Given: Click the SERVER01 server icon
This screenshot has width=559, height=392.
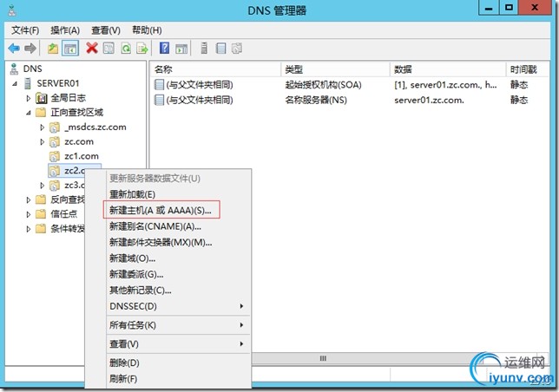Looking at the screenshot, I should (x=27, y=83).
